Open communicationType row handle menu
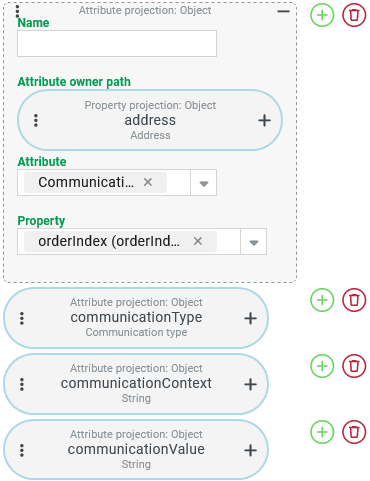The image size is (370, 481). (x=22, y=318)
